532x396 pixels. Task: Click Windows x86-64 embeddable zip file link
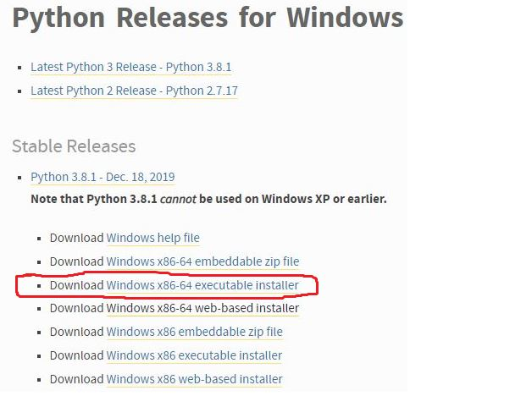click(x=202, y=262)
